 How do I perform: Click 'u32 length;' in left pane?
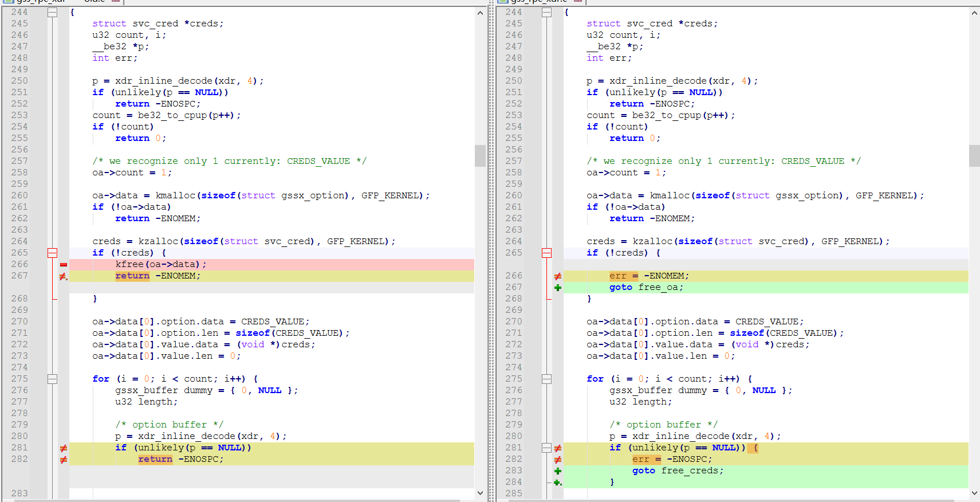[x=147, y=402]
